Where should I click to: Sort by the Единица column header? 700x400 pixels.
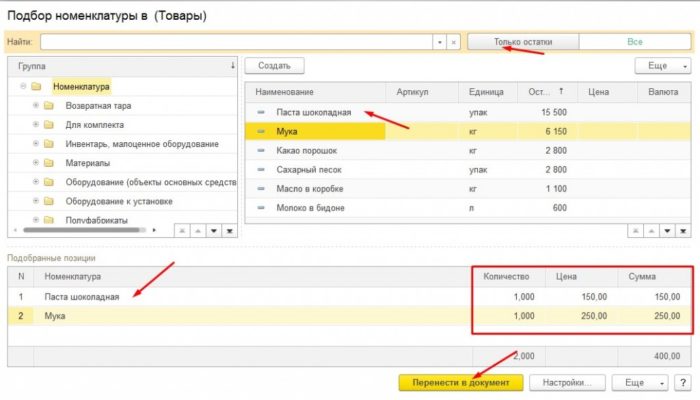point(488,92)
